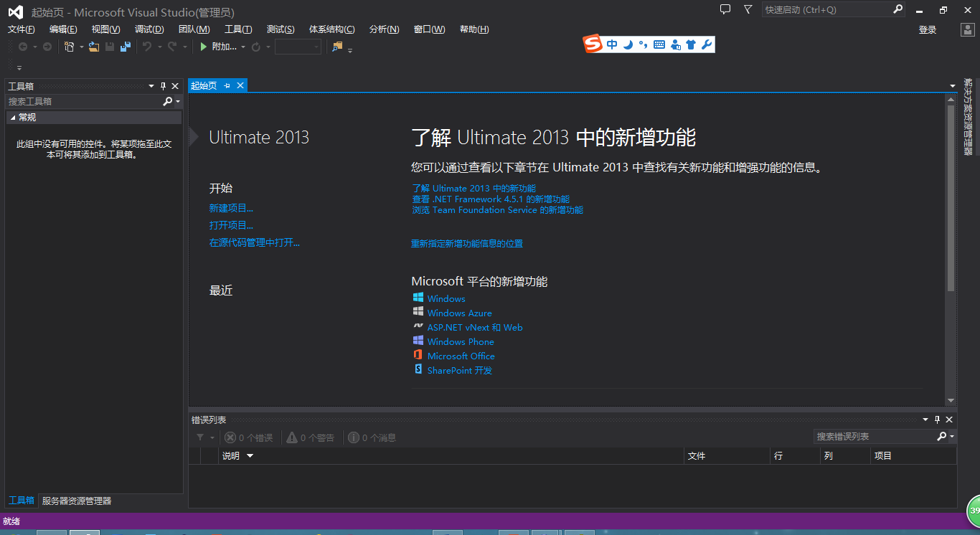Viewport: 980px width, 535px height.
Task: Open the 工具(T) menu
Action: pos(238,29)
